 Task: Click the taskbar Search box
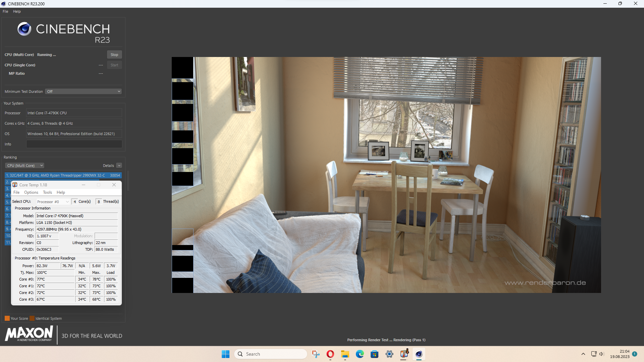pyautogui.click(x=271, y=354)
